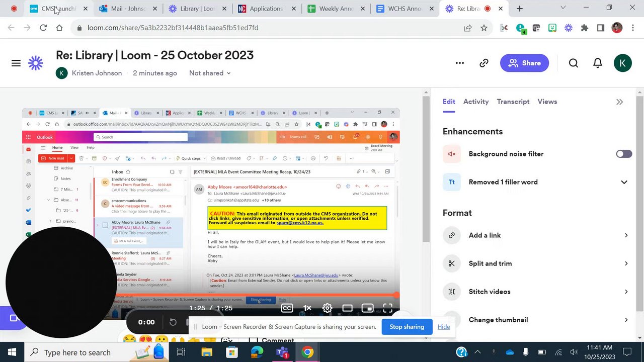
Task: Open Task View on the taskbar
Action: (x=181, y=352)
